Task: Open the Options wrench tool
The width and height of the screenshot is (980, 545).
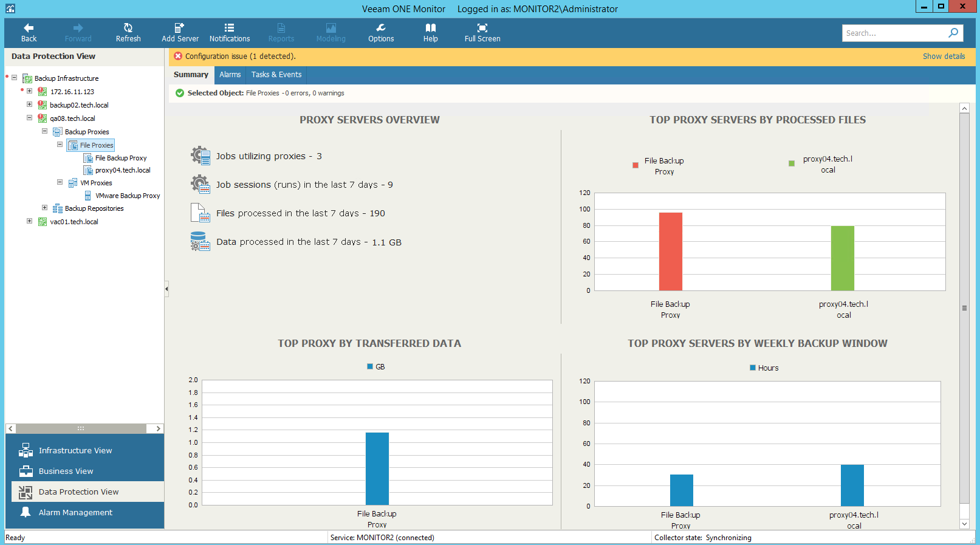Action: pos(381,33)
